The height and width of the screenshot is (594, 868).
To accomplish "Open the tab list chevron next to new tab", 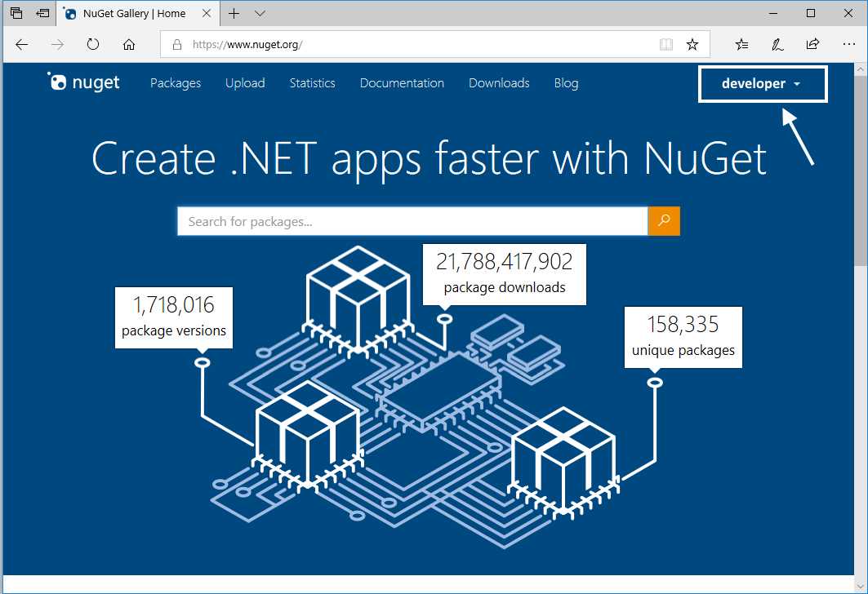I will click(259, 13).
